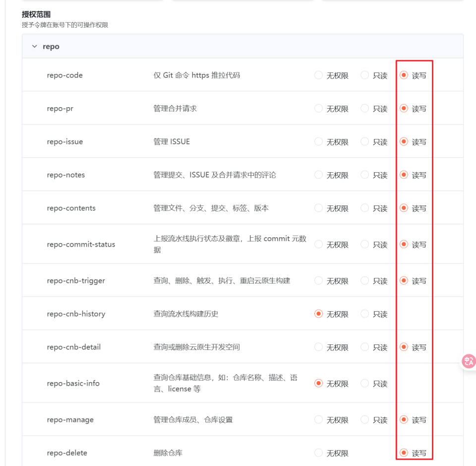
Task: Set repo-commit-status to 无权限
Action: click(318, 244)
